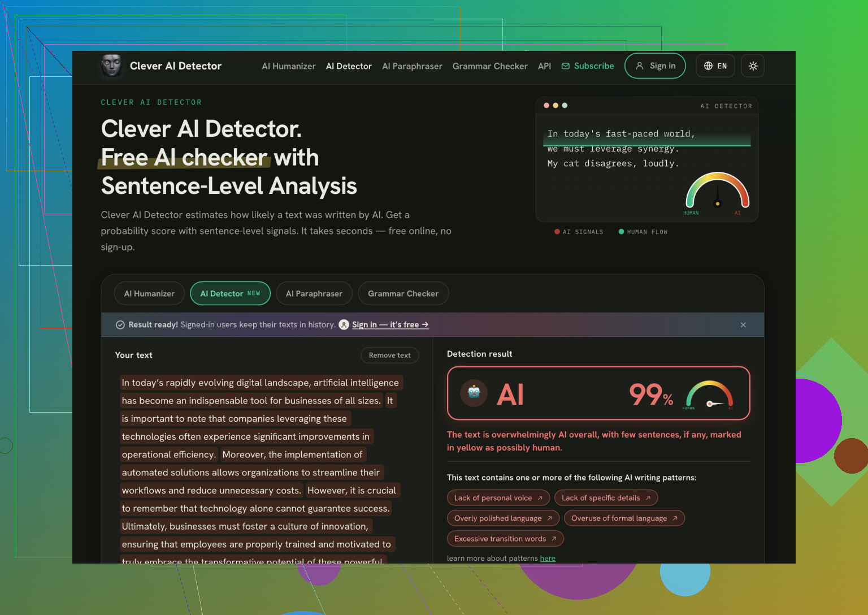Click the highlighted sentence 'However, it is crucial'
Image resolution: width=868 pixels, height=615 pixels.
(352, 491)
